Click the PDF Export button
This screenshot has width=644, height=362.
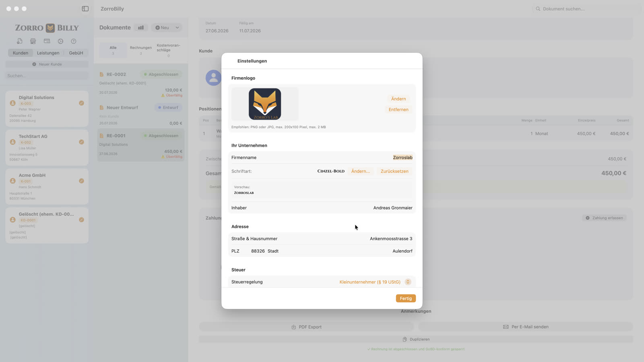pos(306,327)
